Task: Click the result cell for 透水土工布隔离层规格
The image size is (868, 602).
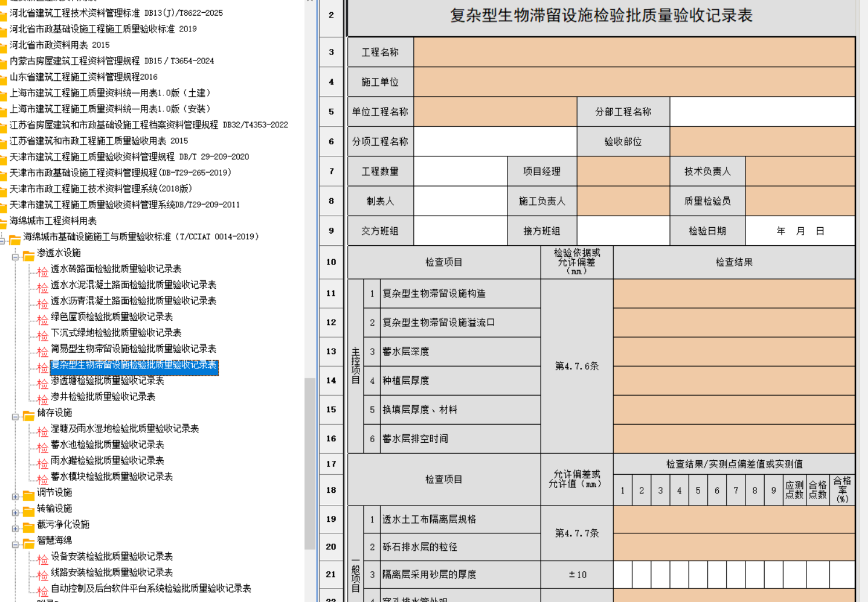Action: point(734,519)
